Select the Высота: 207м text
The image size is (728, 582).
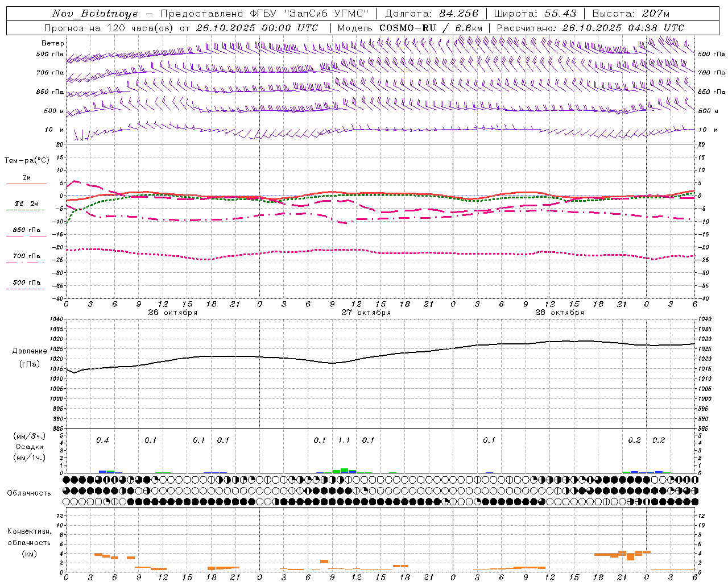coord(631,14)
